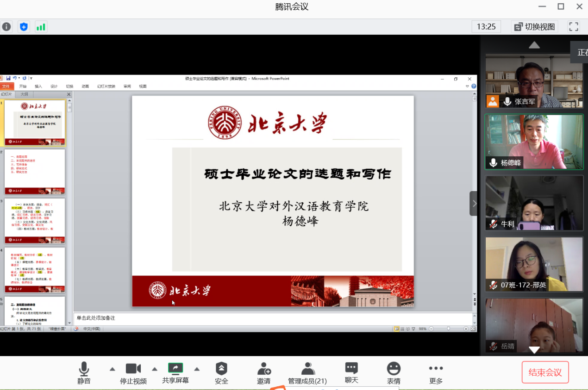The width and height of the screenshot is (588, 390).
Task: Expand audio options arrow beside 静音
Action: [x=112, y=369]
